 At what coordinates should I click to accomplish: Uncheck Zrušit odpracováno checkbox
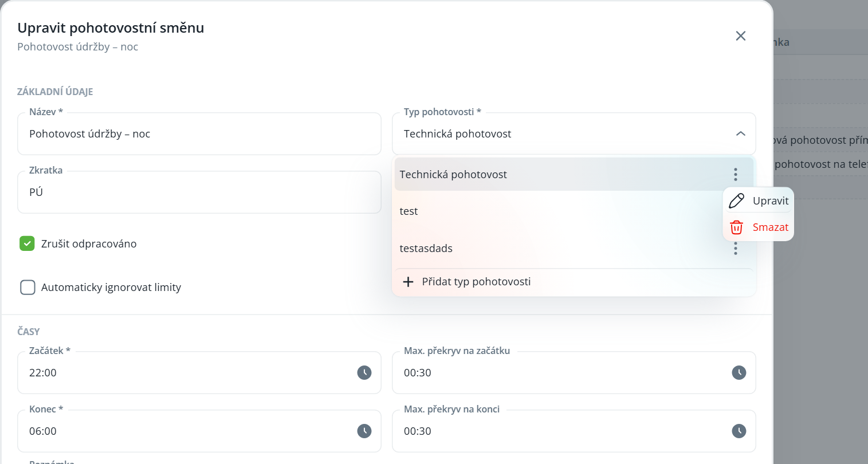pyautogui.click(x=27, y=243)
